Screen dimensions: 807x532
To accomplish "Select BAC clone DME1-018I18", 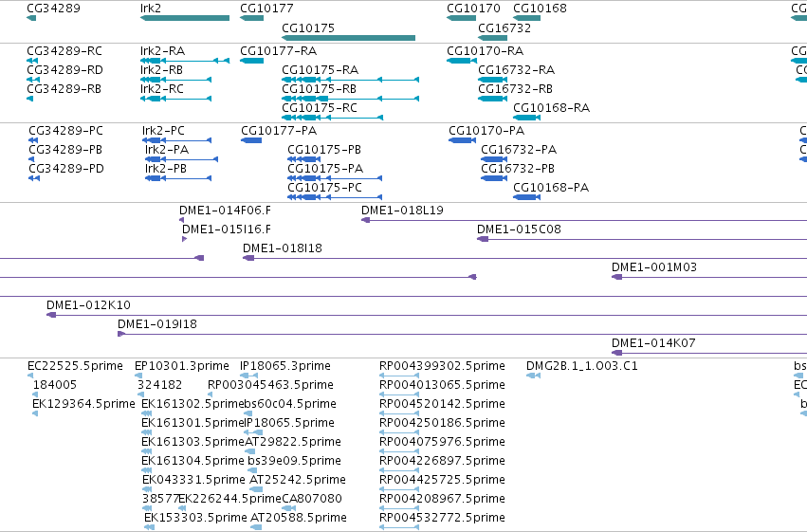I will pos(283,248).
